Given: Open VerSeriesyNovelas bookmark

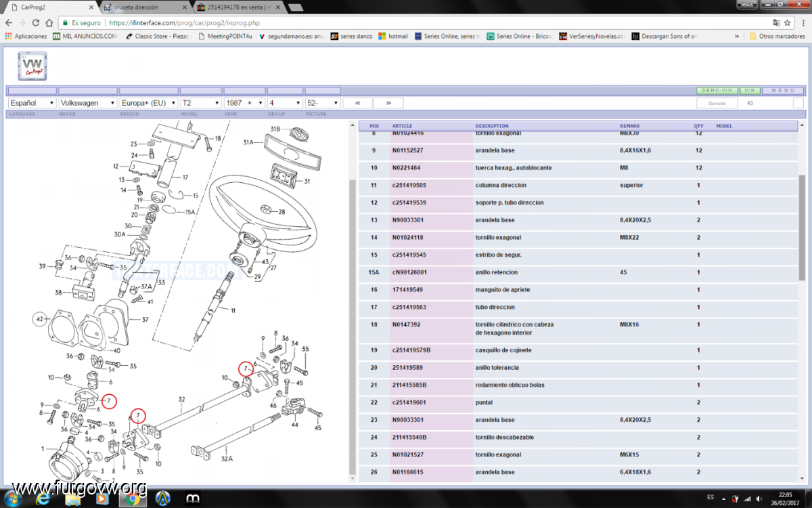Looking at the screenshot, I should tap(590, 36).
